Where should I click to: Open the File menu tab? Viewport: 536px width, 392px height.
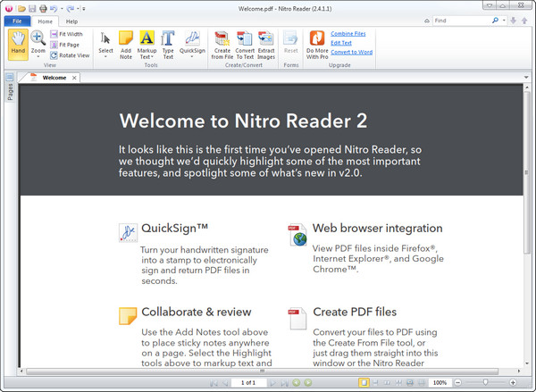17,21
